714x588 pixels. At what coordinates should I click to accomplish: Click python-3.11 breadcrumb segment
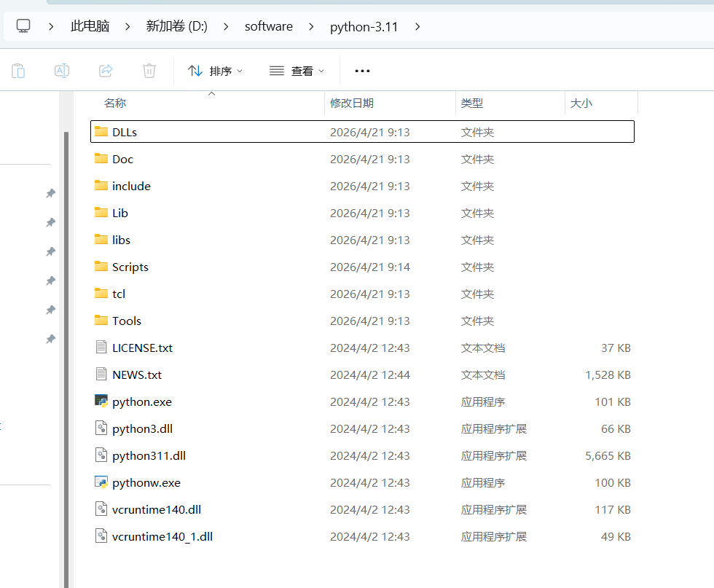point(364,27)
